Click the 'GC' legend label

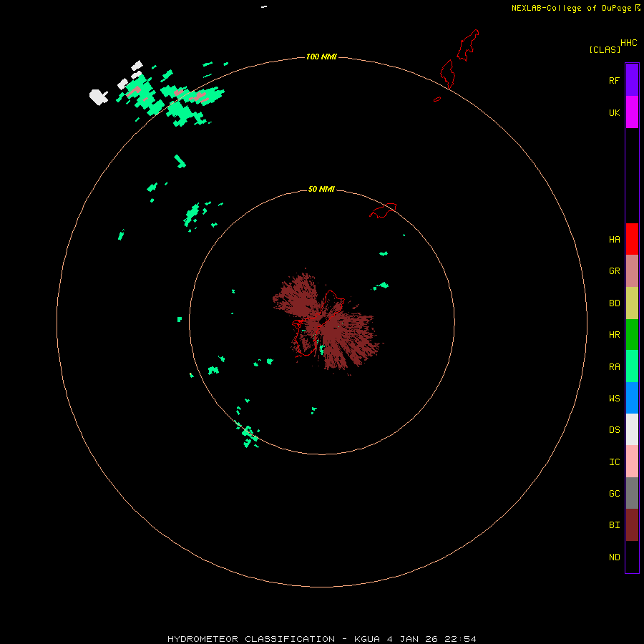click(x=614, y=493)
